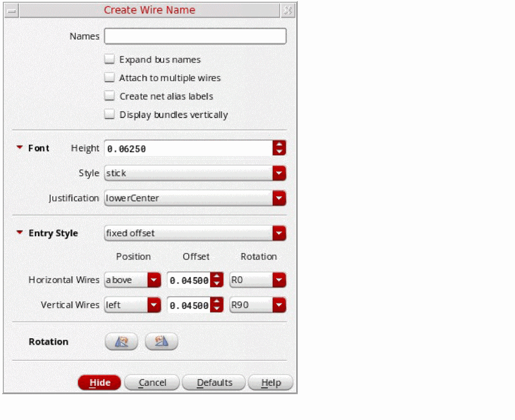
Task: Open the Style dropdown showing stick
Action: 195,173
